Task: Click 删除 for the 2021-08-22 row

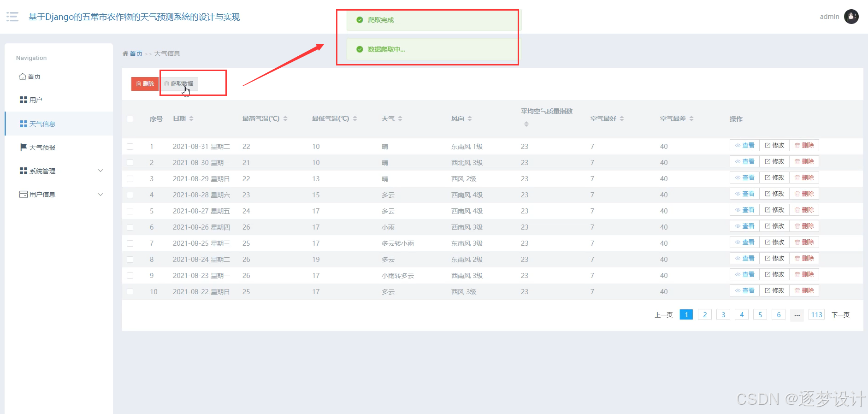Action: (804, 290)
